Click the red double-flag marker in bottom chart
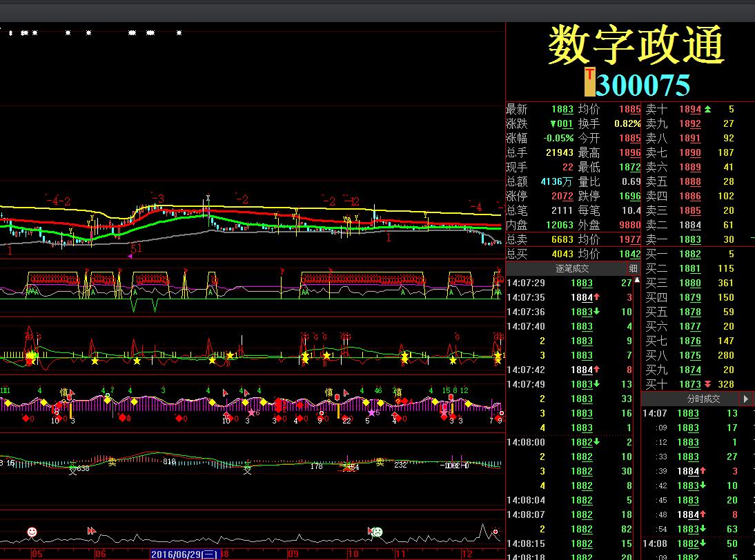The image size is (755, 560). (92, 530)
